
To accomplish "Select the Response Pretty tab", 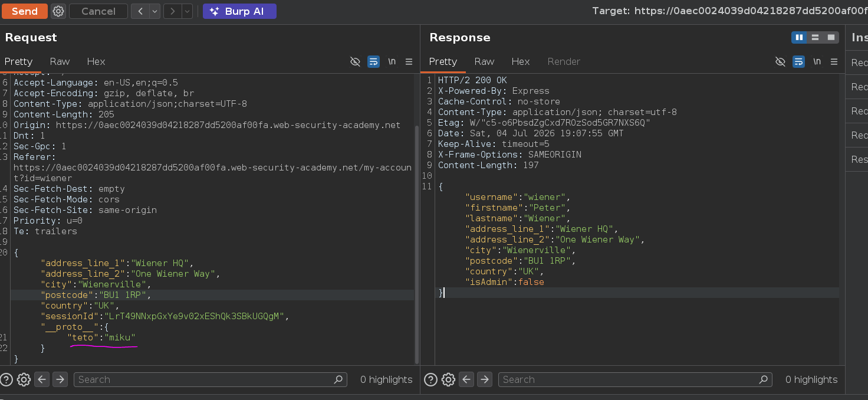I will pos(443,61).
